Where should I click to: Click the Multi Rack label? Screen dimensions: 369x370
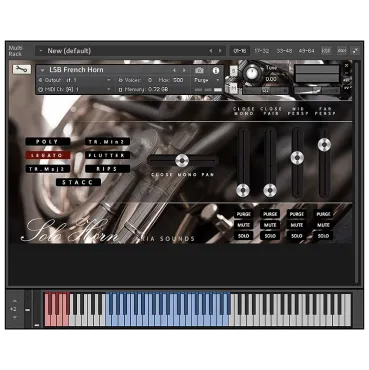[15, 51]
